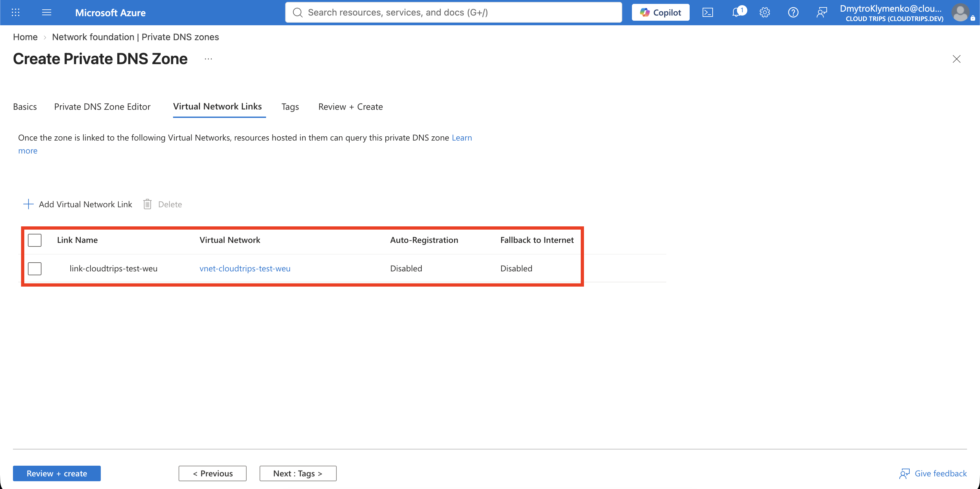The image size is (980, 489).
Task: Switch to the Basics tab
Action: point(25,107)
